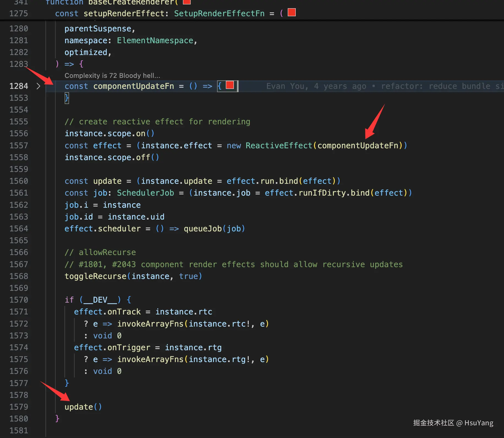The width and height of the screenshot is (504, 438).
Task: Select line number 1280 in the gutter
Action: pyautogui.click(x=19, y=29)
